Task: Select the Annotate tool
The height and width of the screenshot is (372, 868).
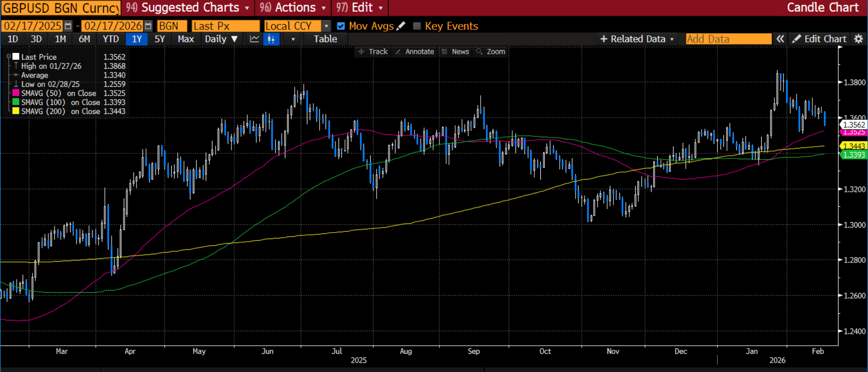Action: click(415, 52)
